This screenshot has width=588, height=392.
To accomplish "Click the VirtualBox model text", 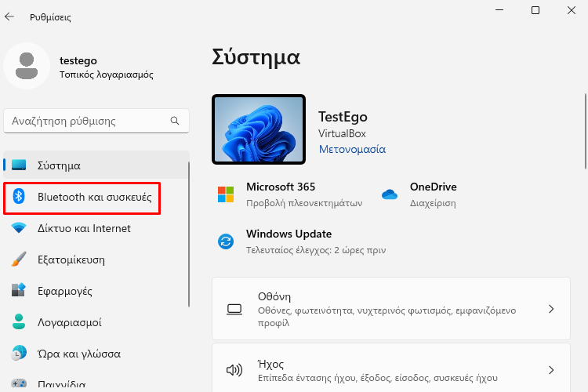I will pyautogui.click(x=342, y=133).
